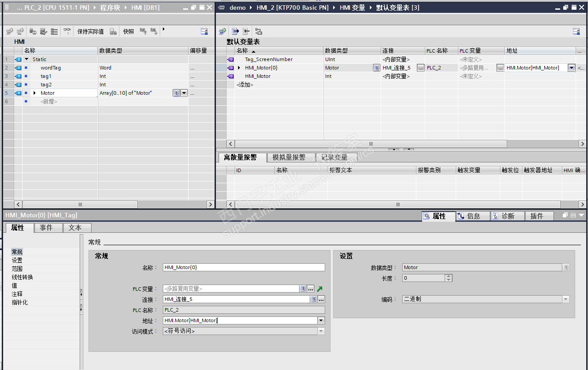588x370 pixels.
Task: Click the second add-row icon in the DB editor toolbar
Action: (20, 31)
